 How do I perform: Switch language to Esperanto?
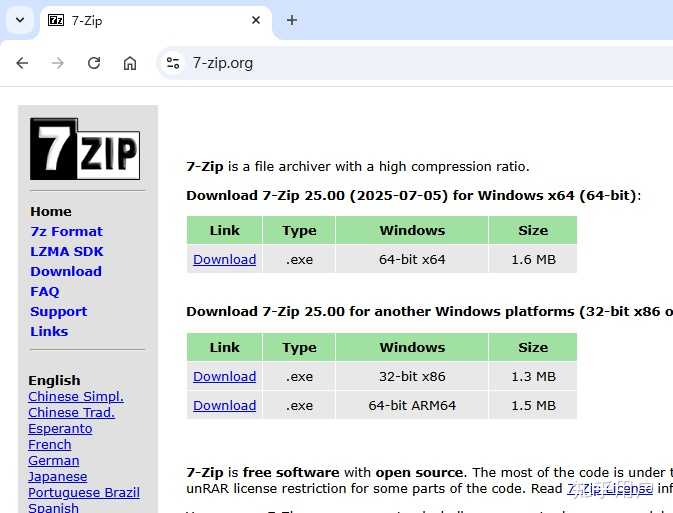[60, 428]
